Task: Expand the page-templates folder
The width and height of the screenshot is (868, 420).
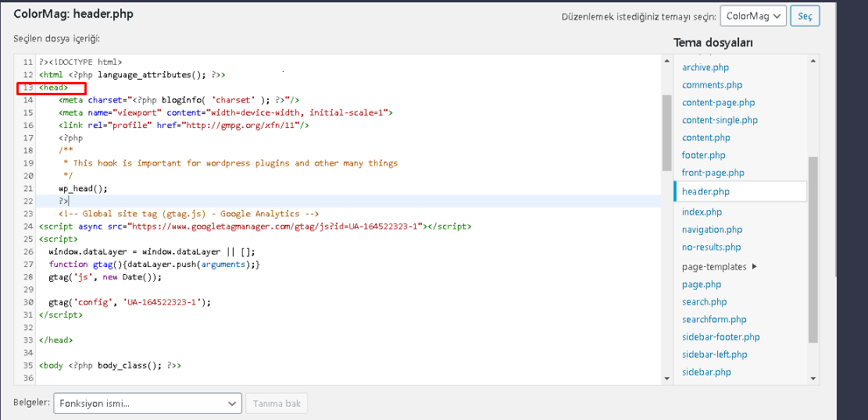Action: pos(719,267)
